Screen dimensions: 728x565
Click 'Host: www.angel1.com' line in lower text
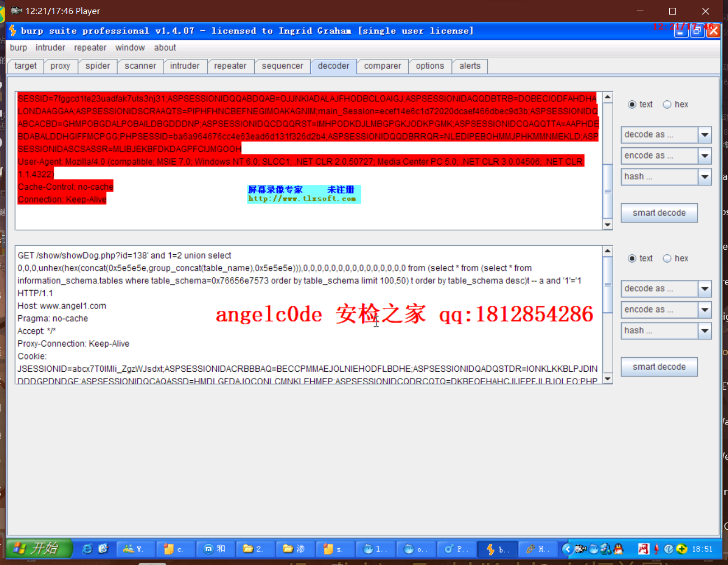click(x=62, y=306)
